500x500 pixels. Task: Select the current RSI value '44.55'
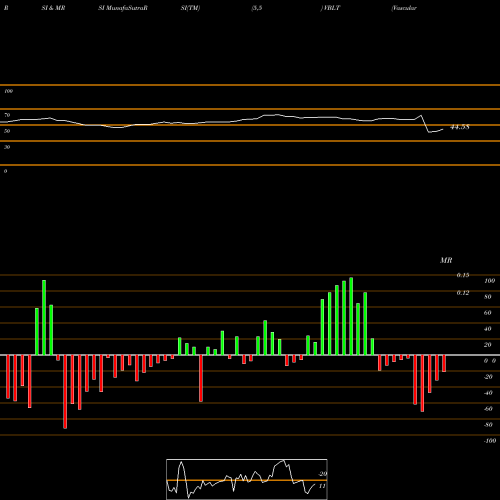point(460,127)
